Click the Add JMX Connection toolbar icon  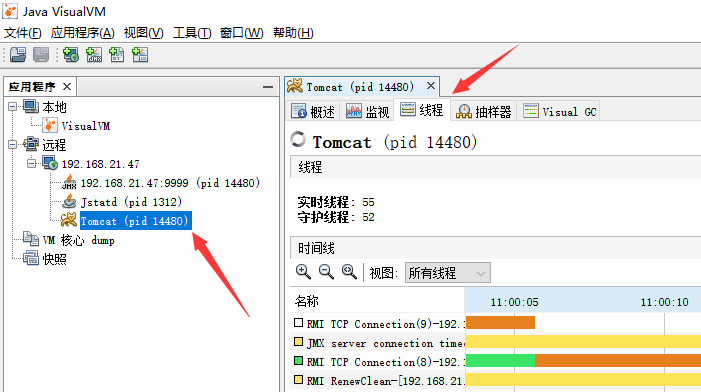[94, 55]
